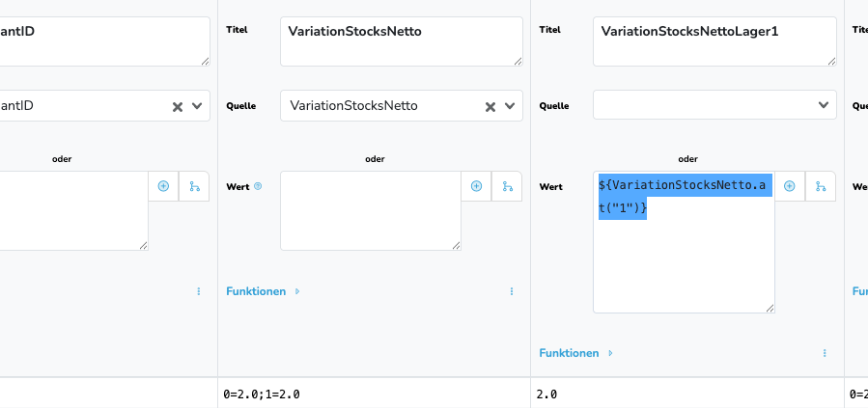Open the empty Quelle dropdown for VariationStocksNettoLager1
868x408 pixels.
(714, 105)
